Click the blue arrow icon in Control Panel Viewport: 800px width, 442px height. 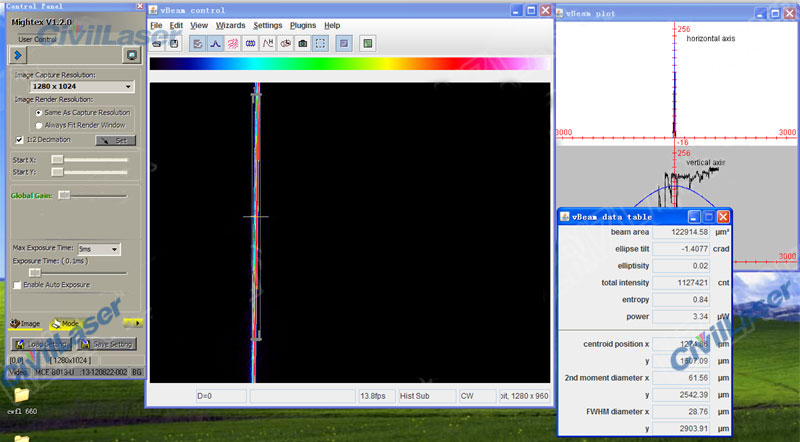(18, 55)
